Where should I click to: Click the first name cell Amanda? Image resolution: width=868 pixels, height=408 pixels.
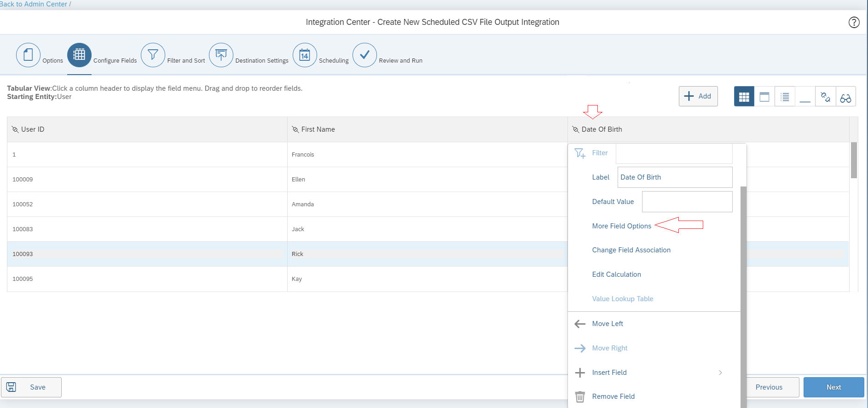click(428, 204)
